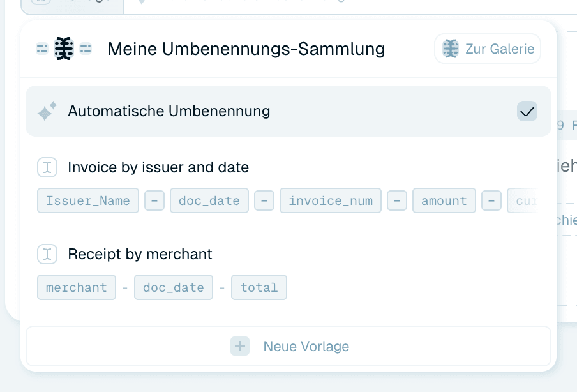Click doc_date token in Receipt template
The image size is (577, 392).
point(174,287)
